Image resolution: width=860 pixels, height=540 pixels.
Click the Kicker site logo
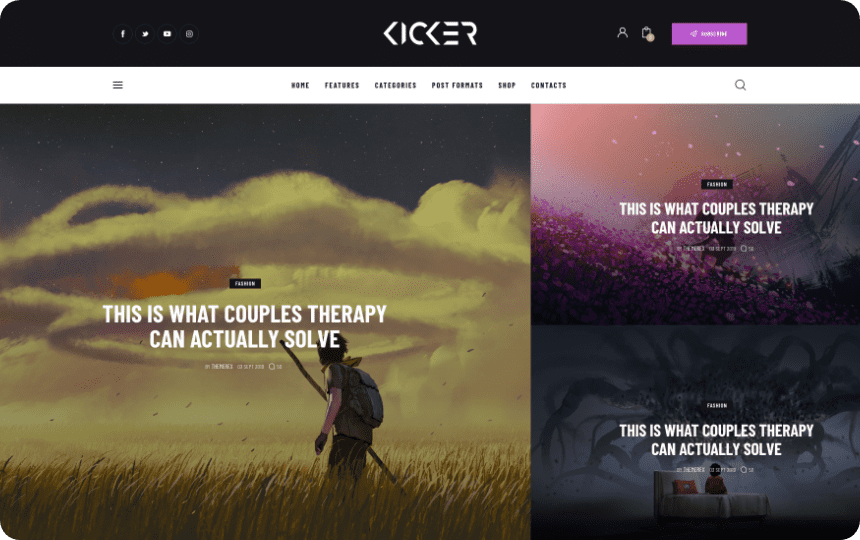point(430,33)
